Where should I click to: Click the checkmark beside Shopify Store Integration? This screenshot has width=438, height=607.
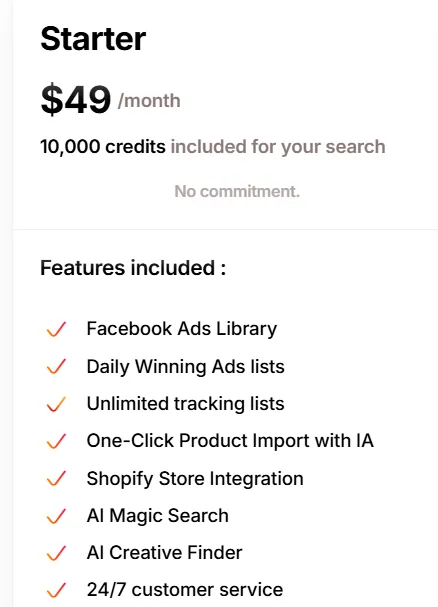coord(56,478)
